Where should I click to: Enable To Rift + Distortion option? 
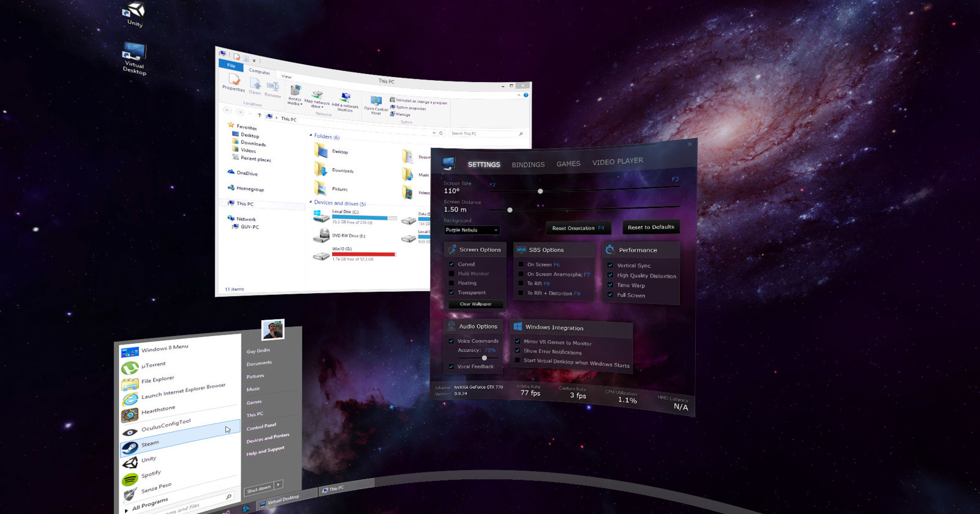point(521,293)
